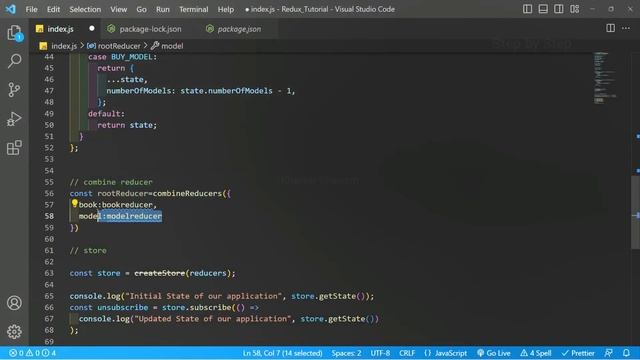Click the strikethrough createStore on line 63
The width and height of the screenshot is (640, 360).
click(x=160, y=273)
